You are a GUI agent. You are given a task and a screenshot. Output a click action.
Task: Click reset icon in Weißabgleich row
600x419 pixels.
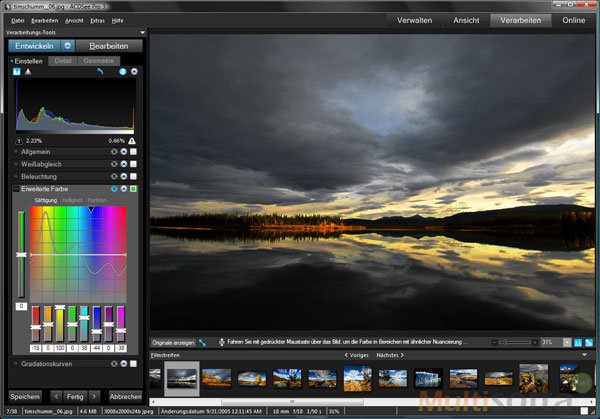(112, 163)
